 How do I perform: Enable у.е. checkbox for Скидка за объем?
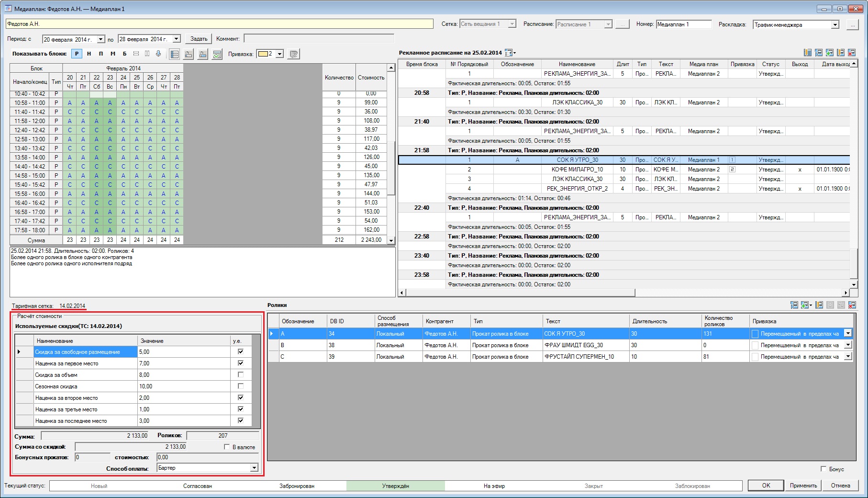[x=241, y=374]
